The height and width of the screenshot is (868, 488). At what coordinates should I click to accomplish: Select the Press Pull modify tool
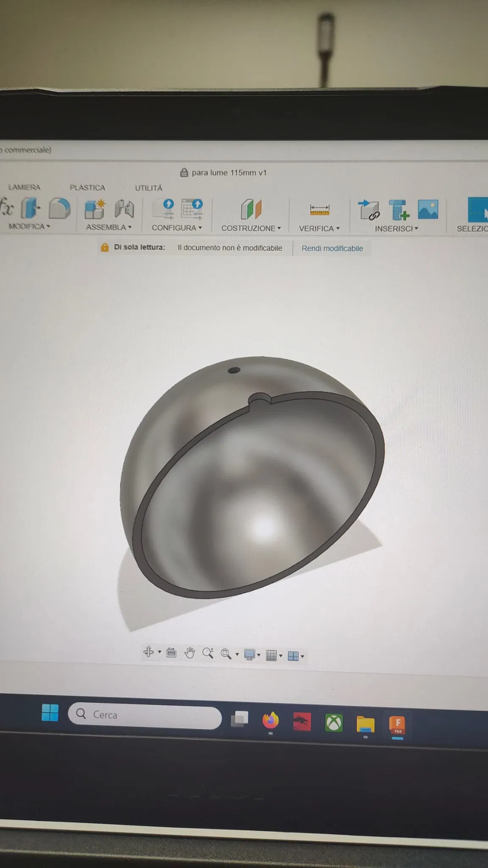pyautogui.click(x=31, y=208)
